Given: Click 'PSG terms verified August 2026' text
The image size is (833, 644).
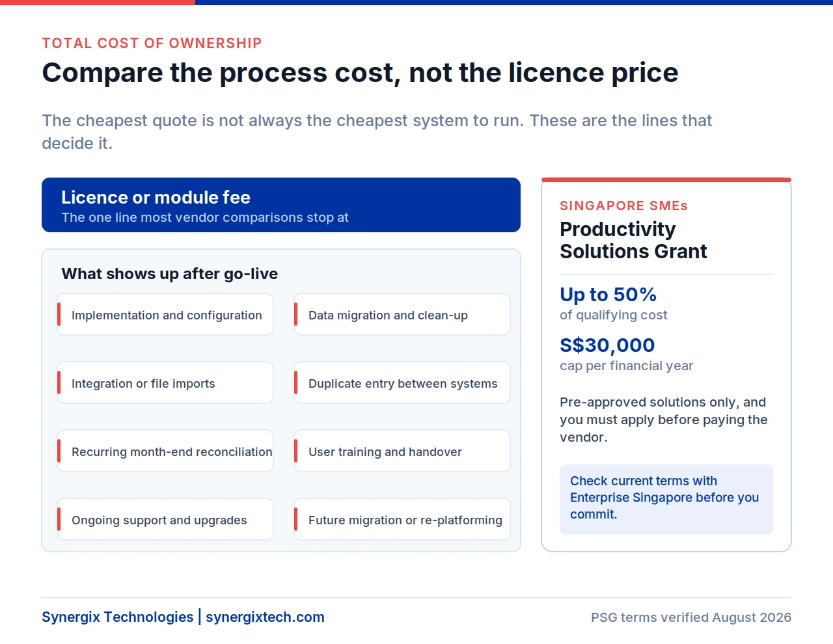Looking at the screenshot, I should click(691, 617).
